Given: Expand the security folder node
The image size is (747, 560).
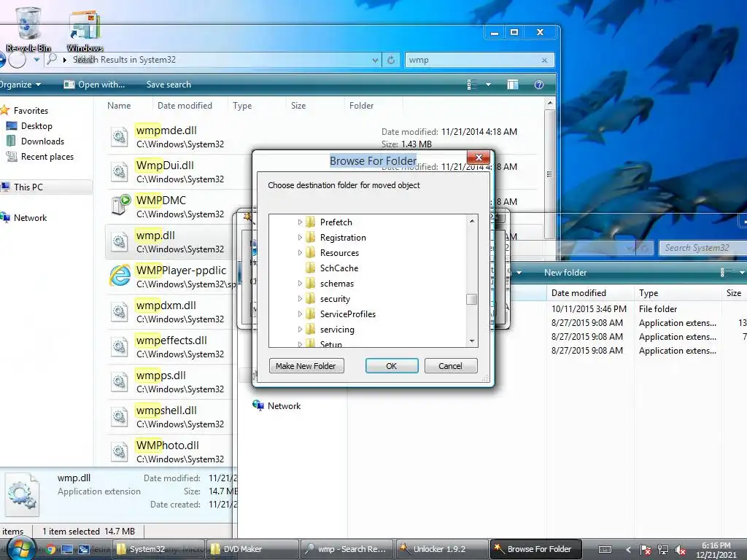Looking at the screenshot, I should pyautogui.click(x=300, y=299).
